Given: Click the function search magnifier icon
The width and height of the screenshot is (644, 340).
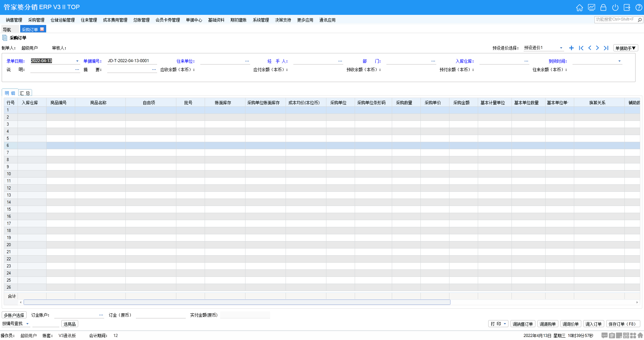Looking at the screenshot, I should (x=640, y=20).
